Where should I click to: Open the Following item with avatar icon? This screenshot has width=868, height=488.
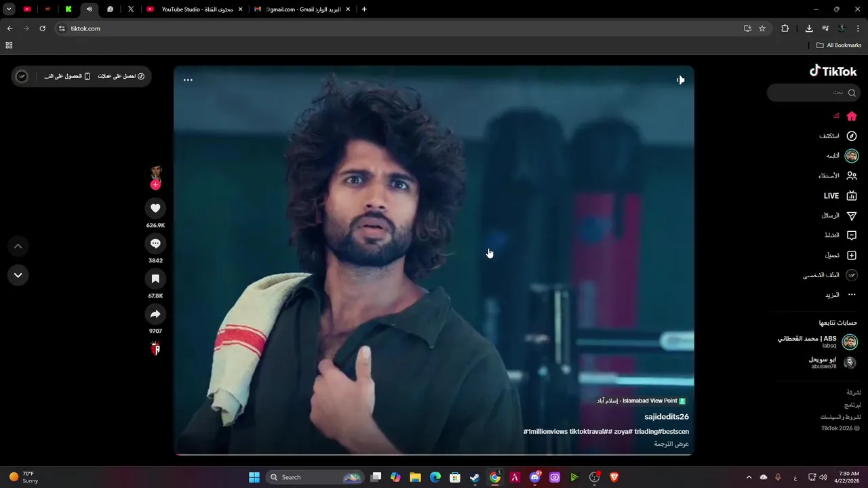click(842, 156)
